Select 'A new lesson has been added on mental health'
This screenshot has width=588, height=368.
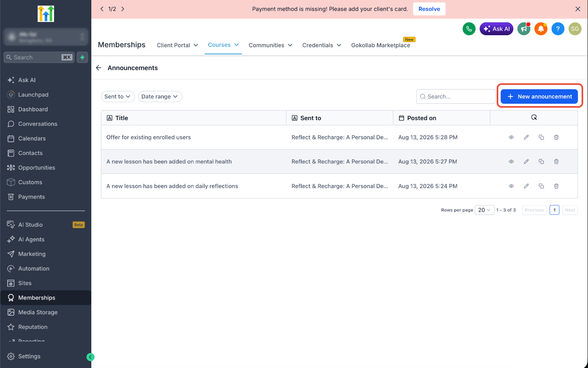pos(169,162)
